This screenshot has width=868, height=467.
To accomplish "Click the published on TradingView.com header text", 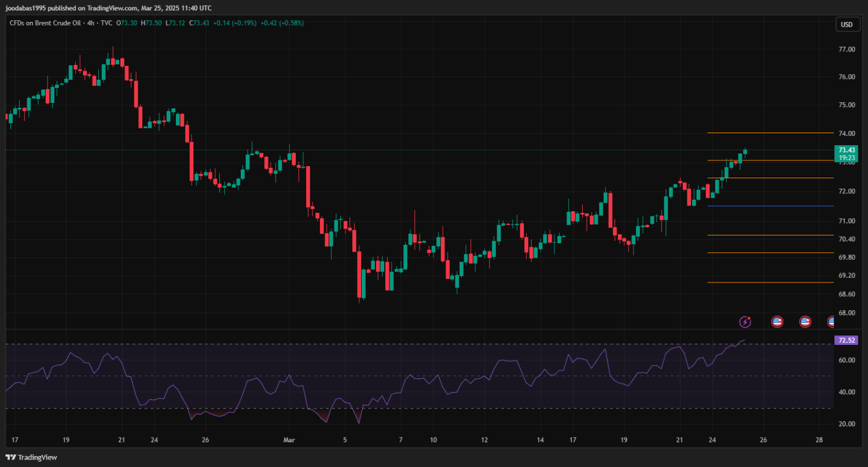I will (x=109, y=8).
